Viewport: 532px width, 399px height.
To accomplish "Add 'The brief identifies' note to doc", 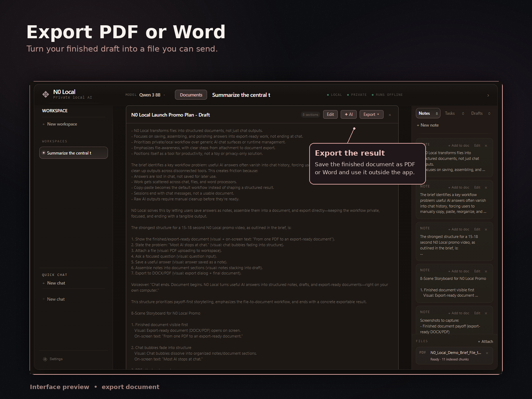I will [459, 188].
